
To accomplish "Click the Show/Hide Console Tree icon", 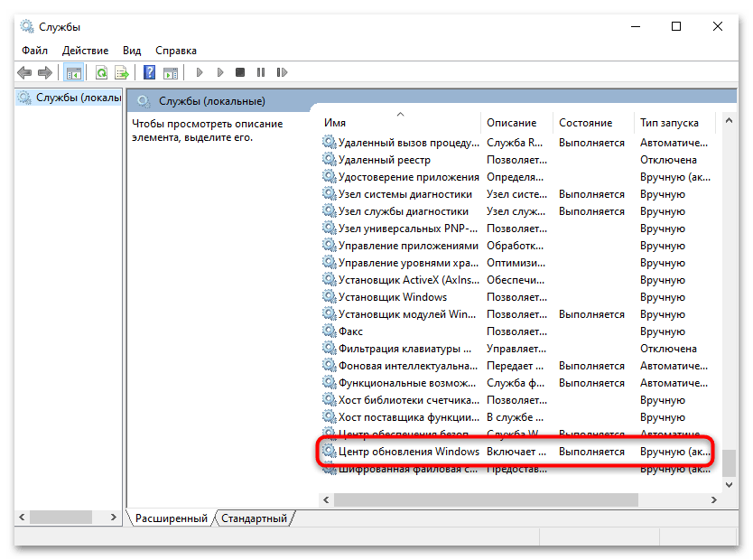I will 74,72.
